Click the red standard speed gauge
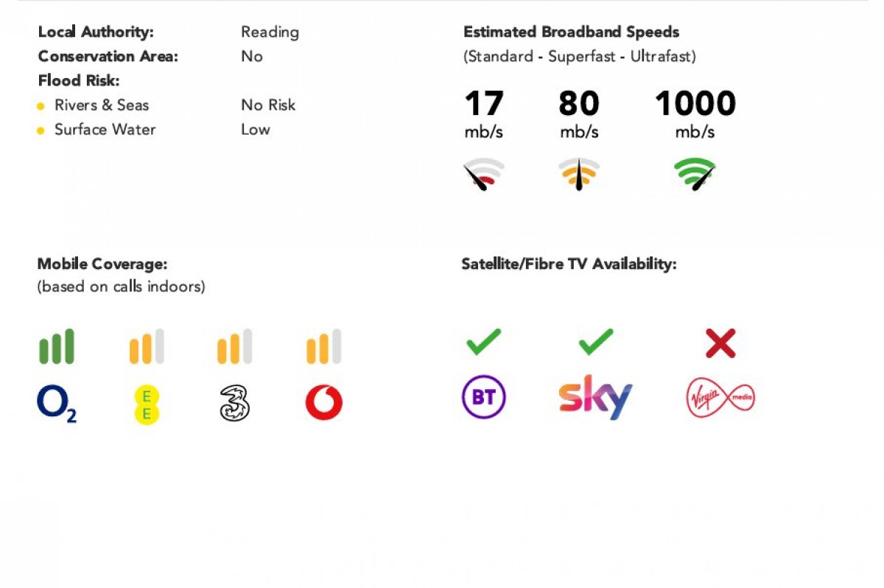Viewport: 884px width, 588px height. click(x=484, y=175)
